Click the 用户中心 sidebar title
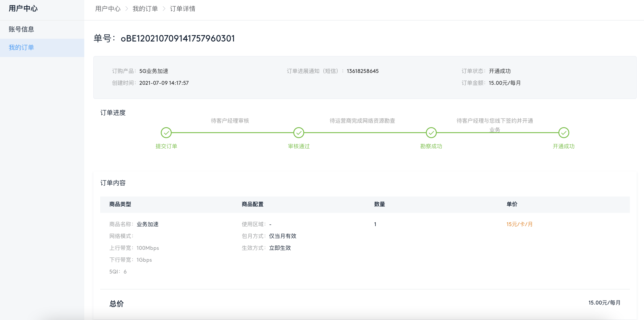Viewport: 644px width, 320px height. pos(23,8)
